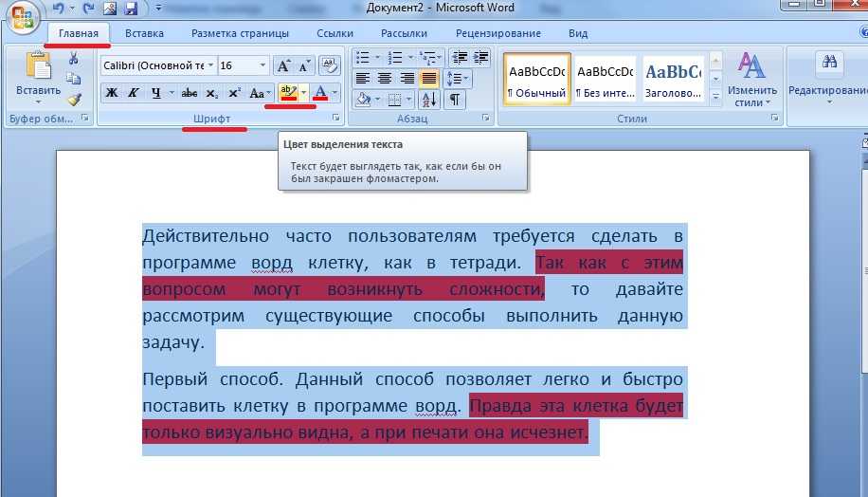Open line spacing dropdown
This screenshot has width=868, height=497.
458,79
